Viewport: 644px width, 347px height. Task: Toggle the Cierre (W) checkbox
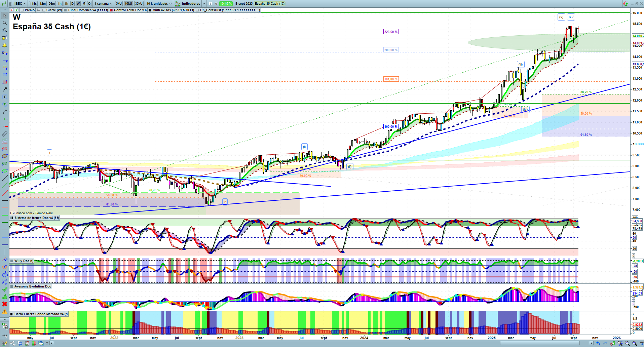[44, 10]
